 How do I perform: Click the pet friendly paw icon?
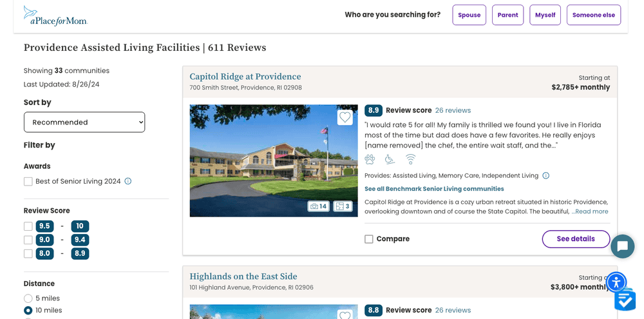(370, 159)
